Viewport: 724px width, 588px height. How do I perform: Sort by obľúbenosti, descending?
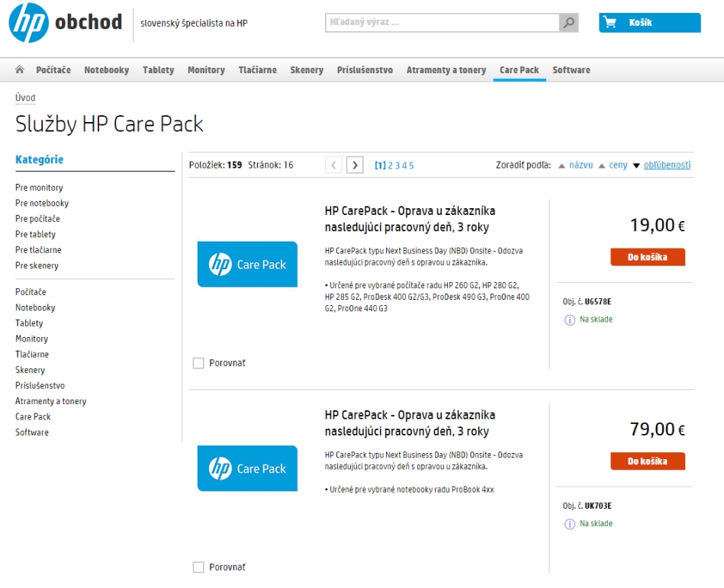pyautogui.click(x=636, y=165)
